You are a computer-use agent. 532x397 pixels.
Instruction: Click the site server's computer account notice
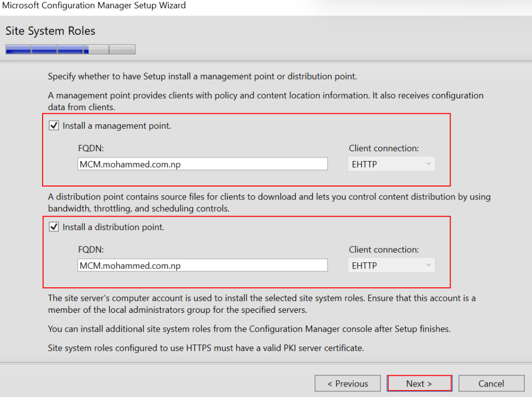click(262, 303)
